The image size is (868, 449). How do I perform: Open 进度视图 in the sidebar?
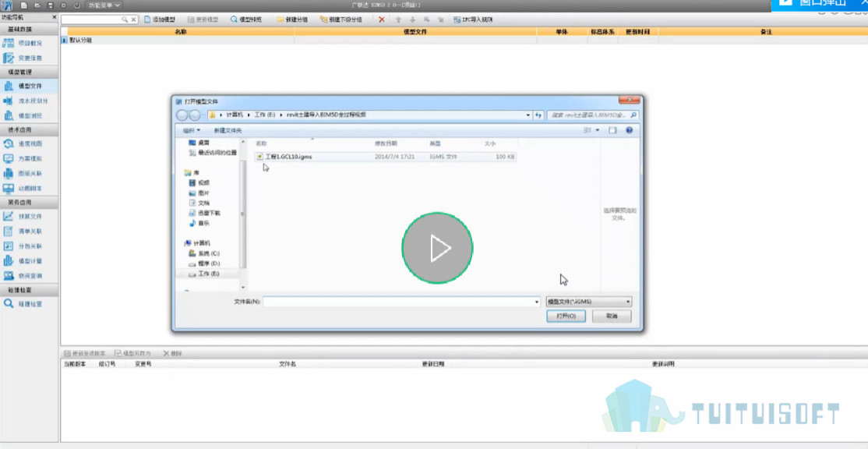(30, 144)
